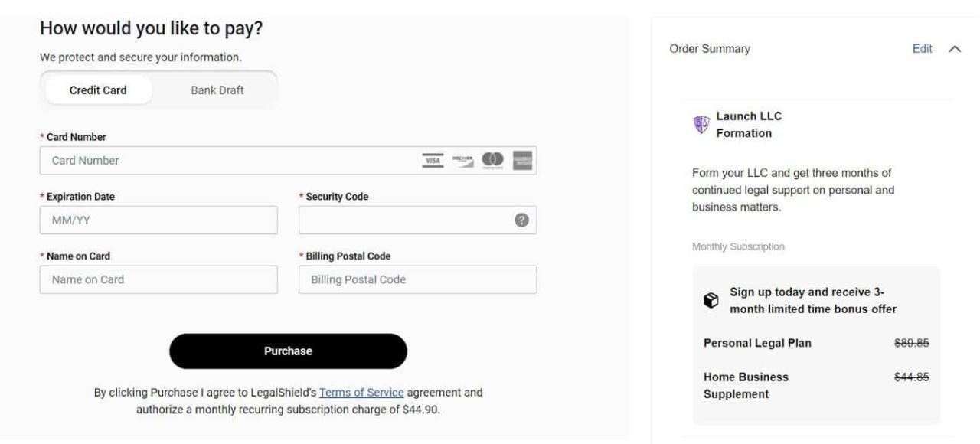Click the Discover card icon
Screen dimensions: 980x444
click(462, 160)
